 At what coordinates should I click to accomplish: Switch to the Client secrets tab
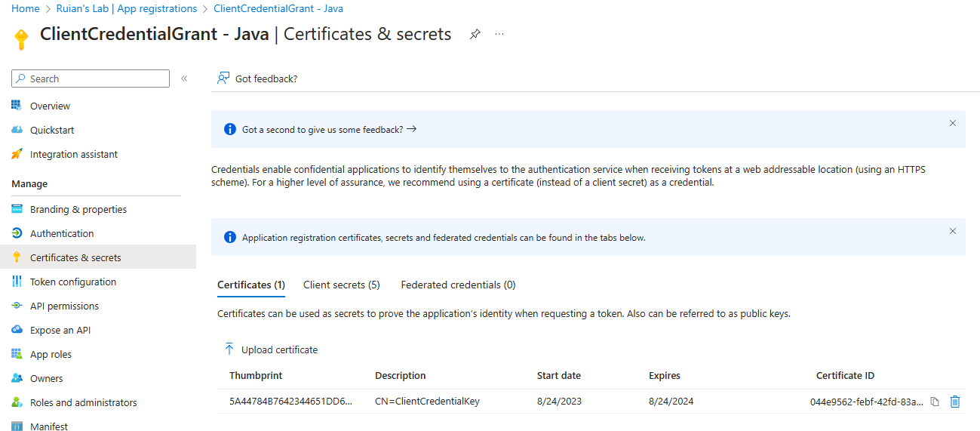[342, 285]
